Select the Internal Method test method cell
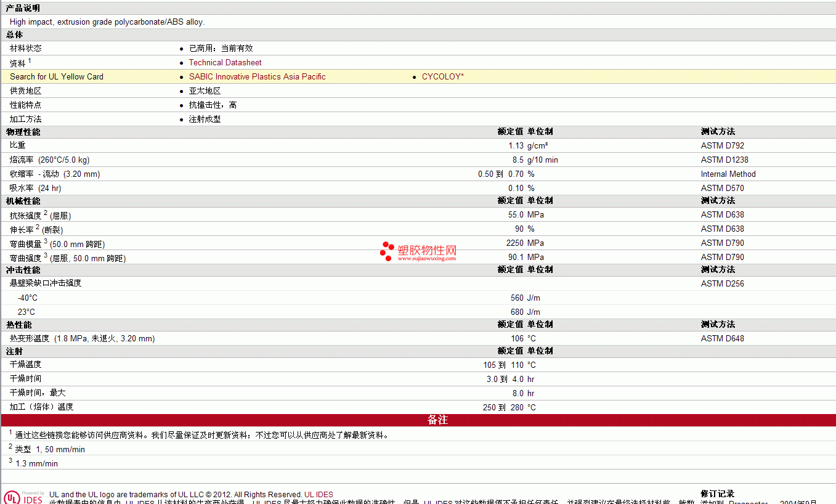This screenshot has width=836, height=504. [x=728, y=174]
